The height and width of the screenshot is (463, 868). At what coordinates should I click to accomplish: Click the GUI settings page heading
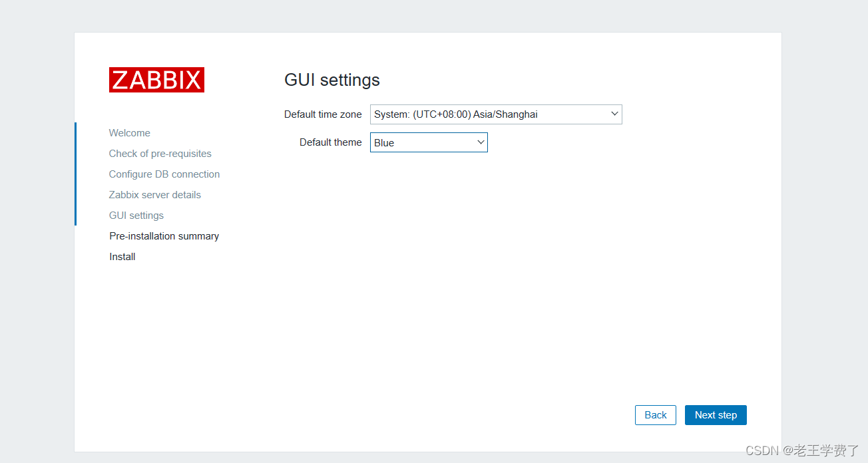332,80
